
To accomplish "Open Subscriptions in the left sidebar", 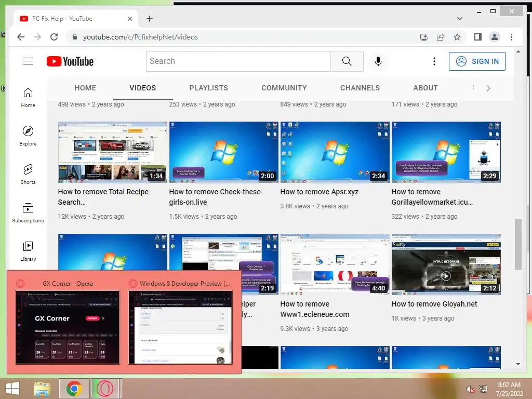I will pyautogui.click(x=28, y=212).
